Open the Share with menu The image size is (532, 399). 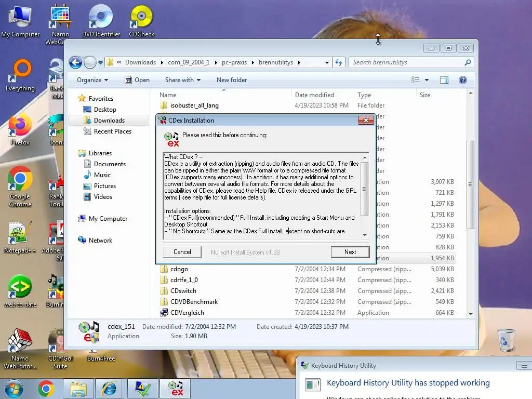tap(182, 79)
